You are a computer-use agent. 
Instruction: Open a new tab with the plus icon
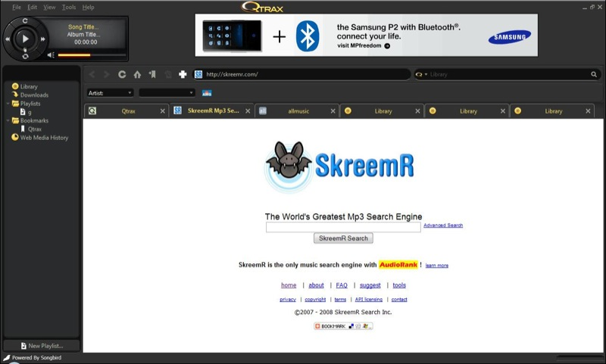pyautogui.click(x=183, y=74)
